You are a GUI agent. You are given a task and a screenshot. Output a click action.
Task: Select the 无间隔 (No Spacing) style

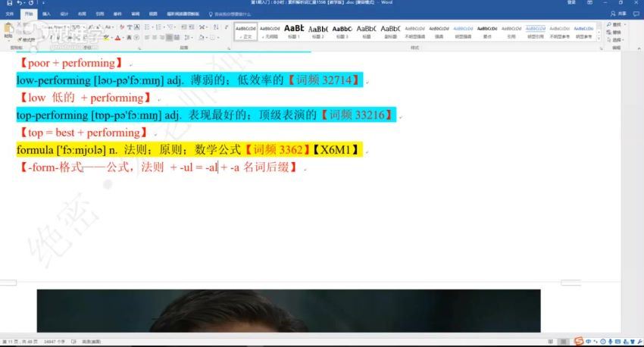point(270,32)
